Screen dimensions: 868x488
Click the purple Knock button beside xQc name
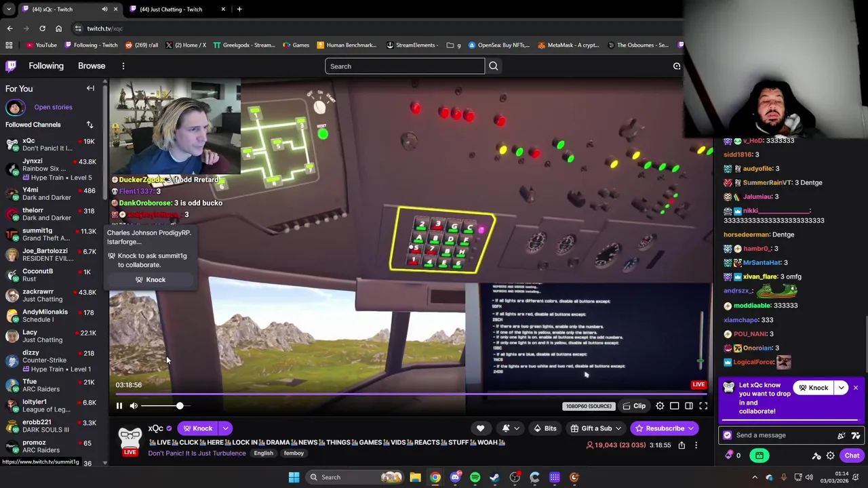[x=197, y=428]
